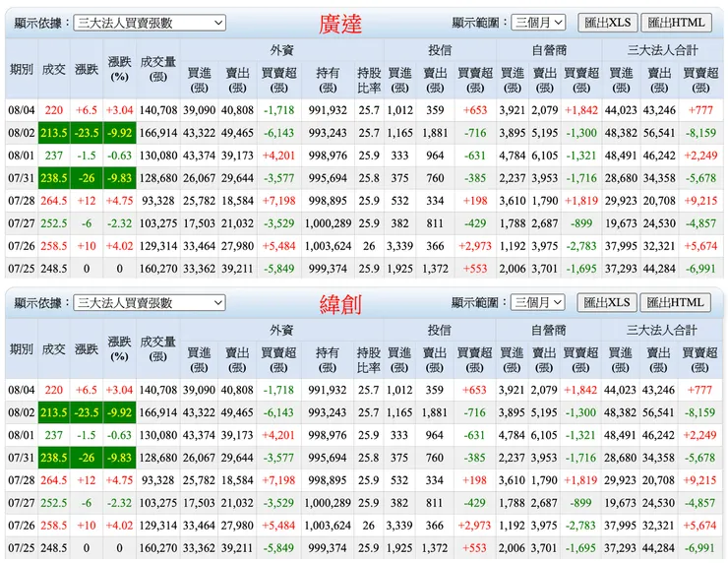Image resolution: width=728 pixels, height=563 pixels.
Task: Click 匯出XLS button in 廣達 panel
Action: pos(608,23)
